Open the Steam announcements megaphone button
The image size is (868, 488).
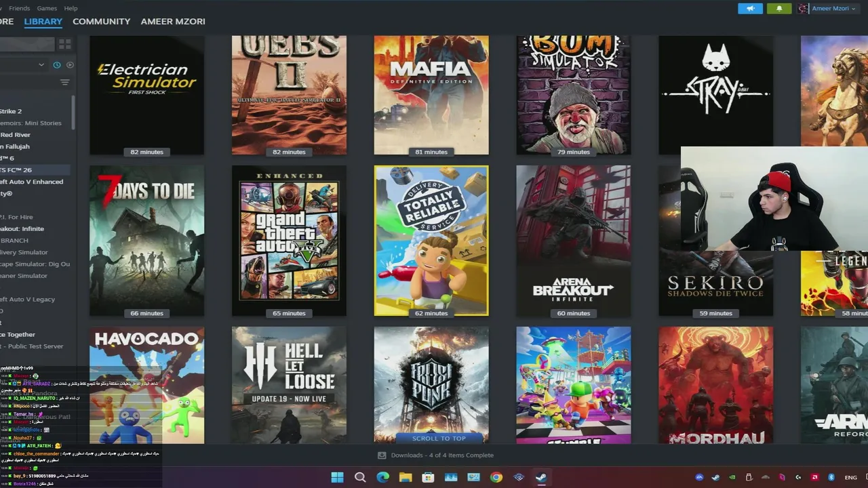(x=750, y=9)
